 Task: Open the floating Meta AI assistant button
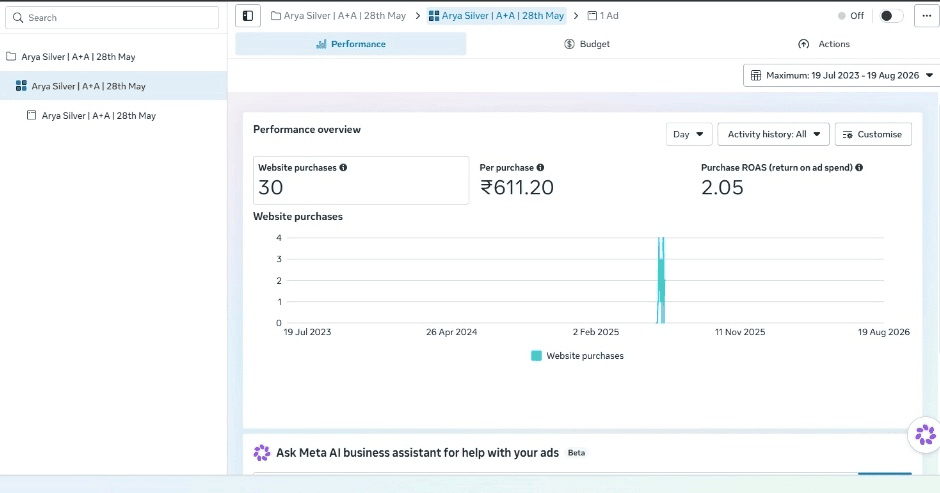[925, 434]
